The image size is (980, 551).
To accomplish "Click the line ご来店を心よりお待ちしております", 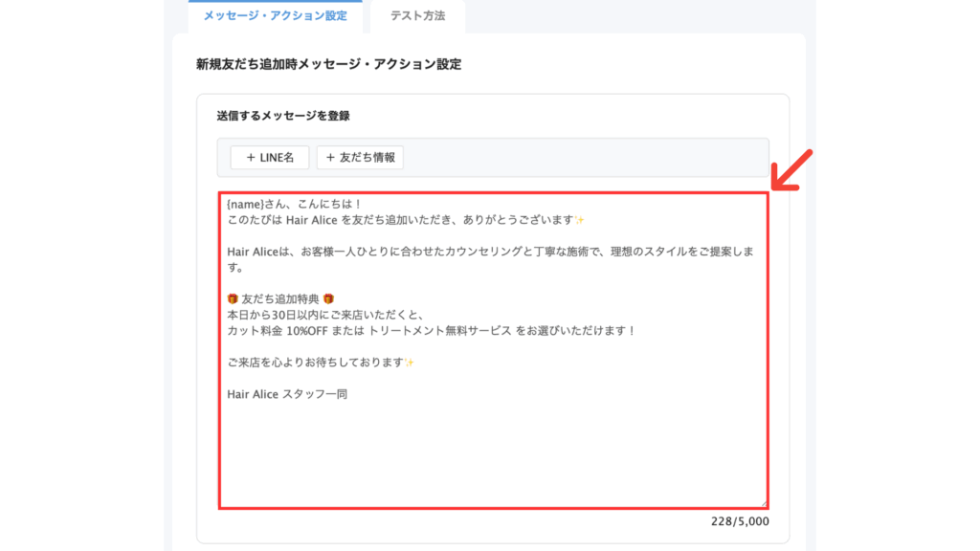I will point(321,363).
